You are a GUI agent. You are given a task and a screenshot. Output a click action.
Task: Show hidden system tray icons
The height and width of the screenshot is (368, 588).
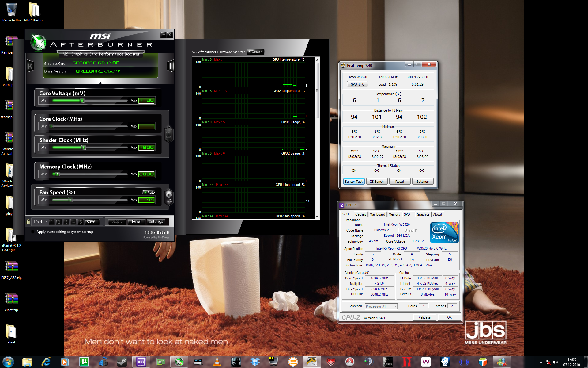coord(541,362)
